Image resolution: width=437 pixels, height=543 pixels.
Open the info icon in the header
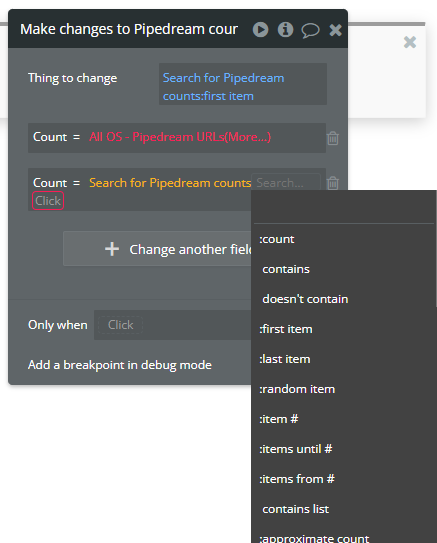(285, 29)
